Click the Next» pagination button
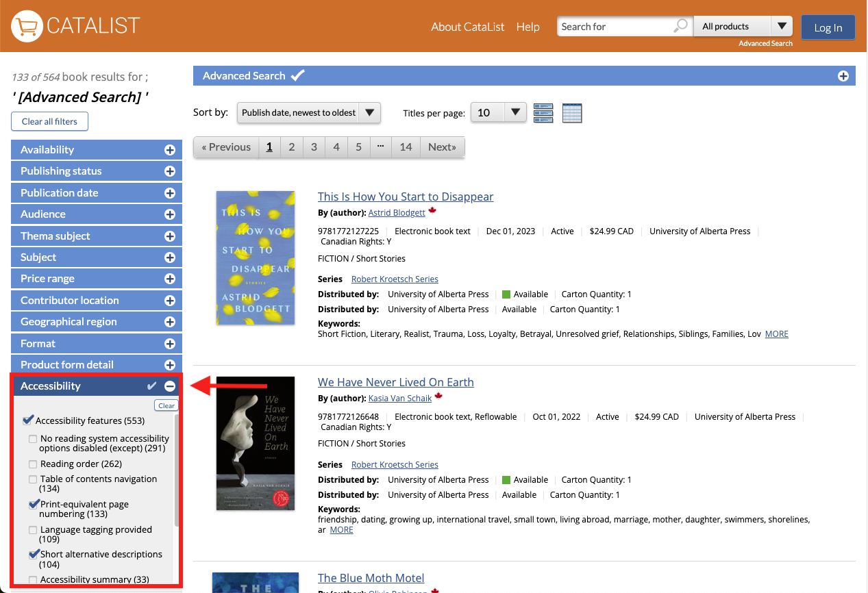868x593 pixels. [x=443, y=147]
